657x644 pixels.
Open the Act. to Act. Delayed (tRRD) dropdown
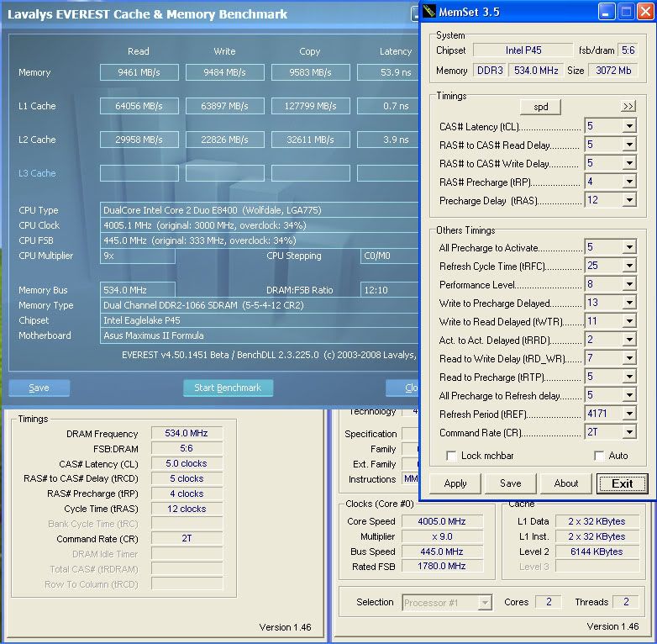tap(629, 340)
